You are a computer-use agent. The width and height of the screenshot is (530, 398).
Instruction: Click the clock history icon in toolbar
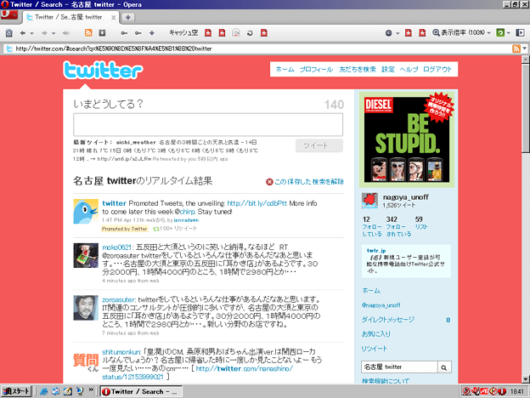[x=389, y=33]
